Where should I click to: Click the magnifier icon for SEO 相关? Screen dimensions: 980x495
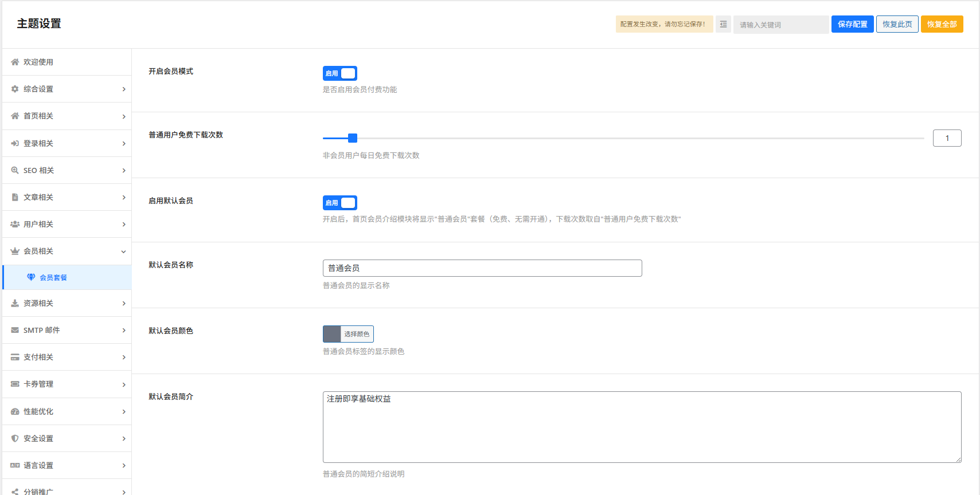(x=15, y=170)
